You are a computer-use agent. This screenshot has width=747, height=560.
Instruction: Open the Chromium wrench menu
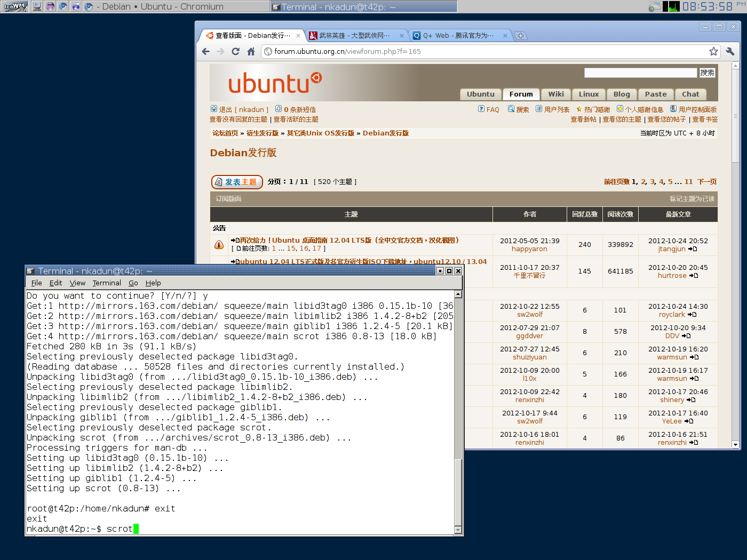[x=730, y=51]
